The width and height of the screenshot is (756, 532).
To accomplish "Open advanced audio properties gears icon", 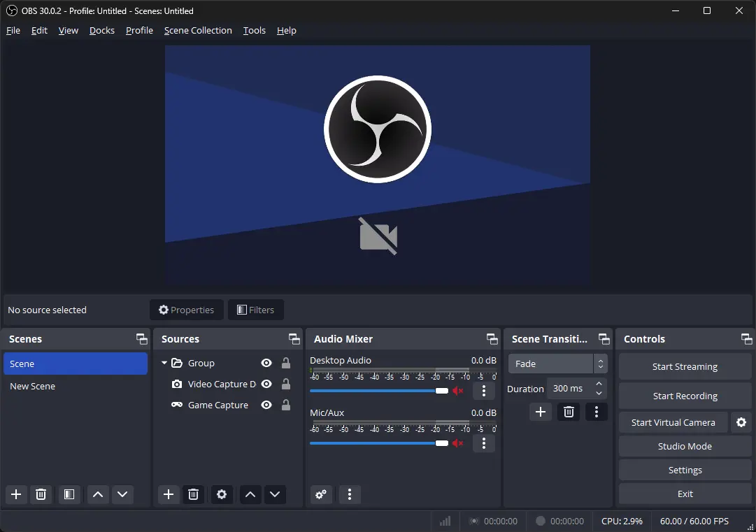I will [x=321, y=494].
